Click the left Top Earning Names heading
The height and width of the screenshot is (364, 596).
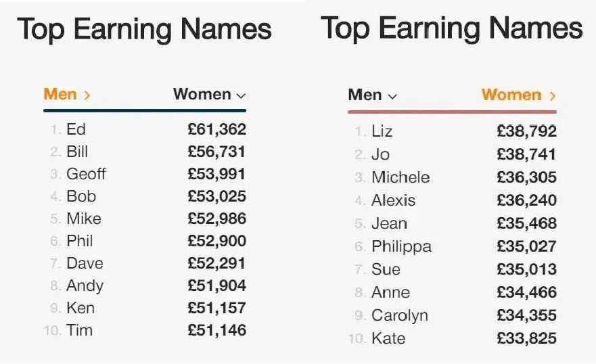(x=145, y=29)
